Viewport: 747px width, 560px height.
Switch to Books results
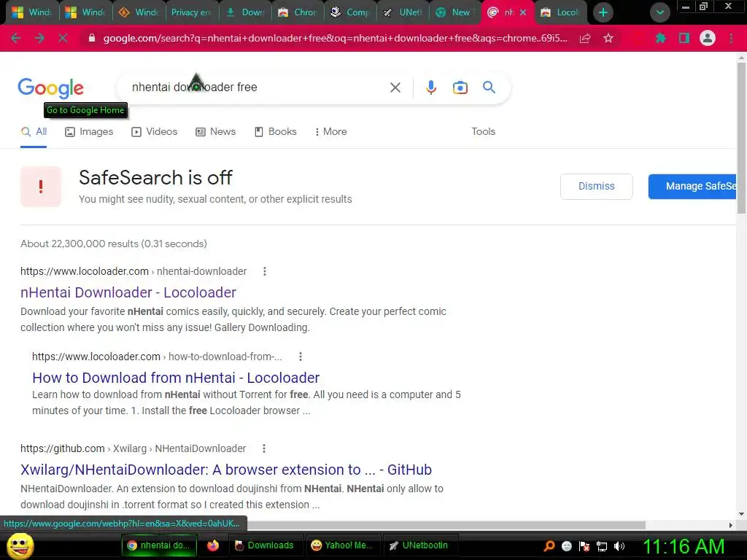[275, 132]
